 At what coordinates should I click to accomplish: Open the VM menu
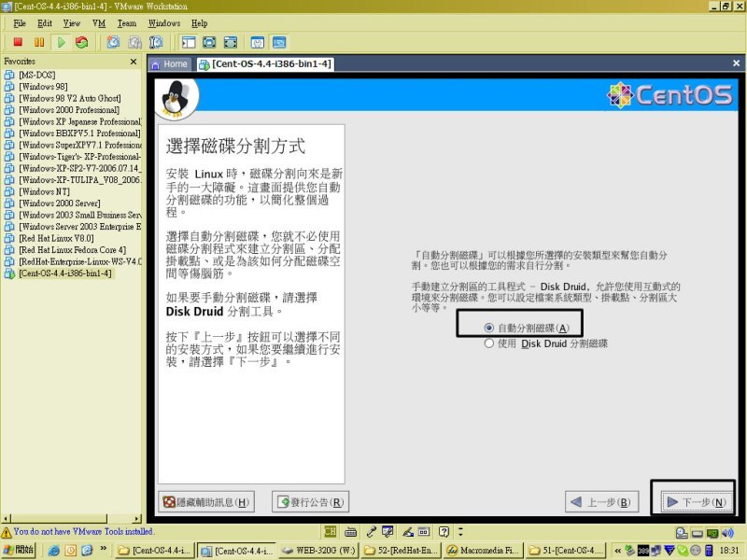click(99, 23)
